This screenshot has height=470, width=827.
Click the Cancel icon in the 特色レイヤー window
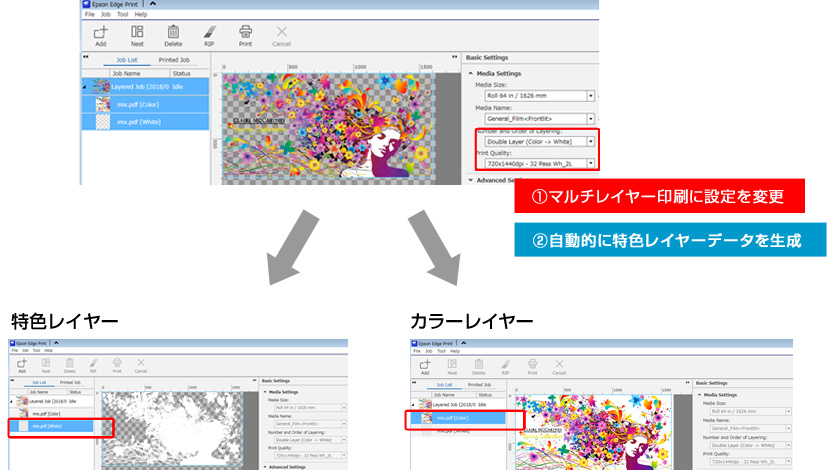[141, 363]
